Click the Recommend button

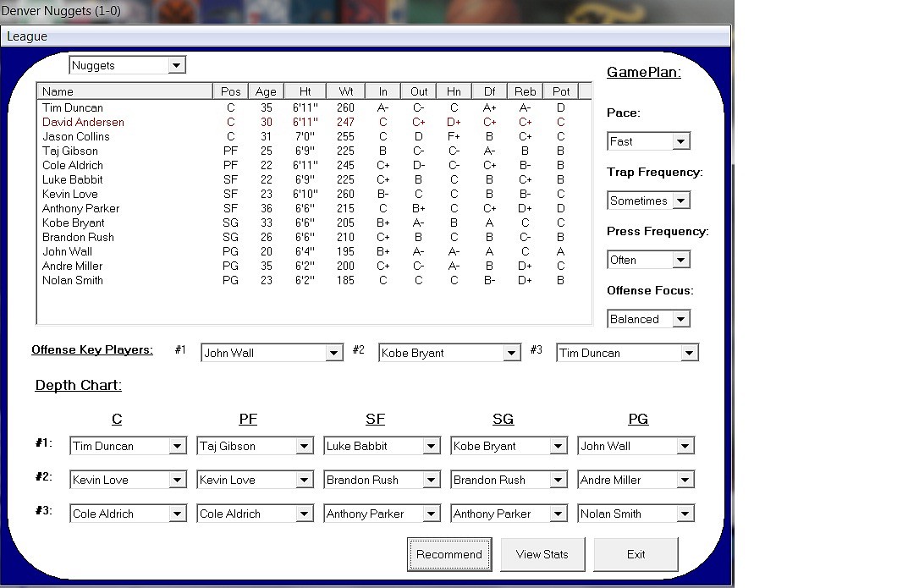click(449, 554)
